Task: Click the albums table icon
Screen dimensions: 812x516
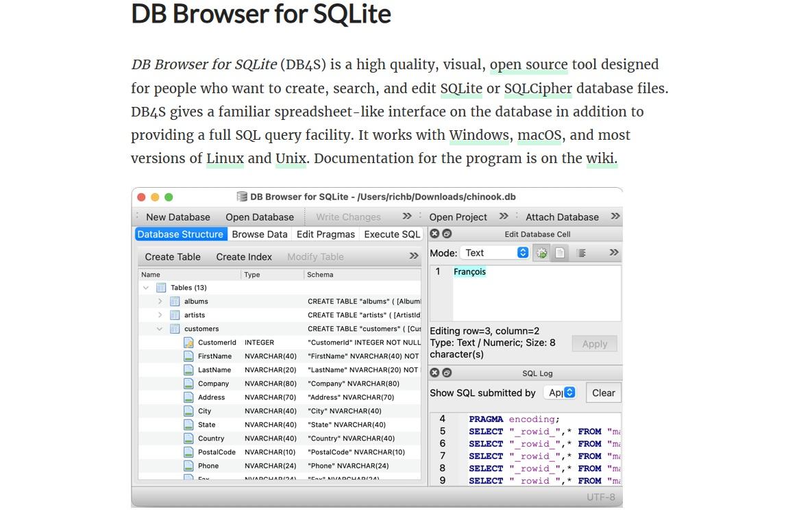Action: click(175, 301)
